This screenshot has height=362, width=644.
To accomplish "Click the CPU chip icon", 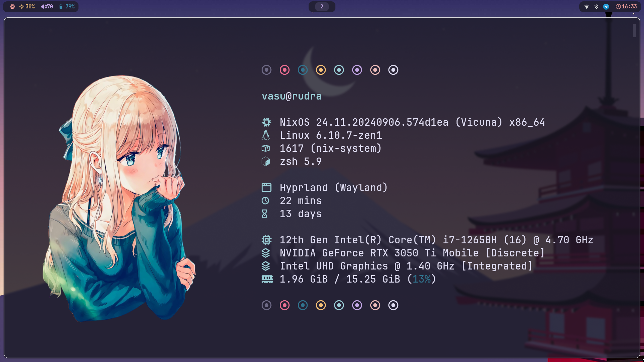I will pyautogui.click(x=266, y=240).
